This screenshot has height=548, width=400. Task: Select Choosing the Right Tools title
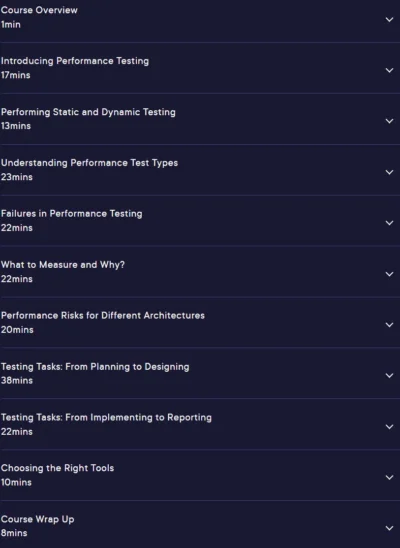(57, 468)
